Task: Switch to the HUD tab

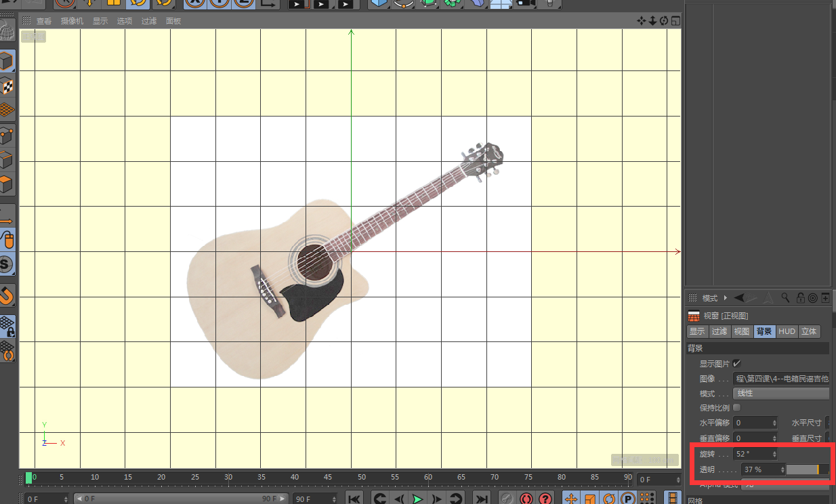Action: click(x=787, y=331)
